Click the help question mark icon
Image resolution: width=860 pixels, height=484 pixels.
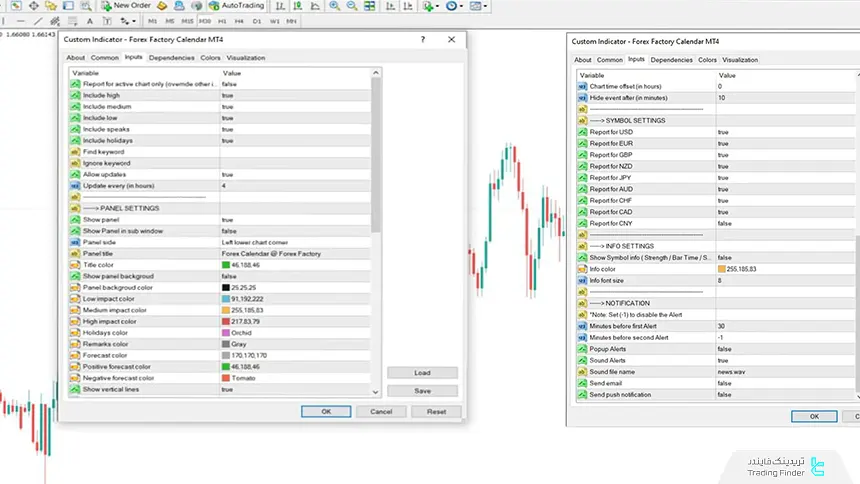click(x=422, y=39)
